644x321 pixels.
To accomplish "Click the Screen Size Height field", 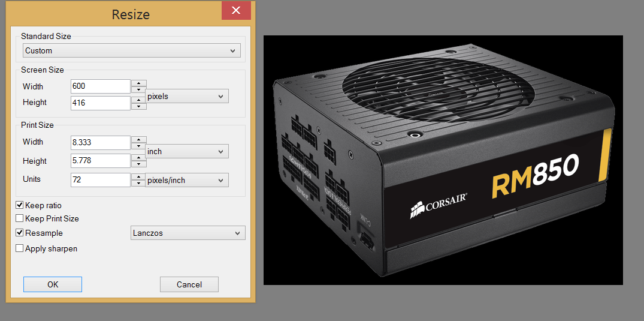I will (101, 103).
